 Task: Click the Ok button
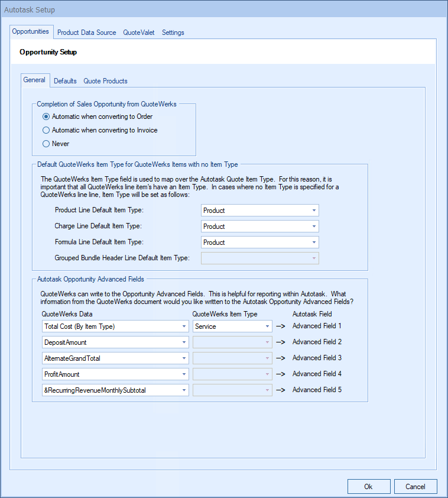[368, 486]
